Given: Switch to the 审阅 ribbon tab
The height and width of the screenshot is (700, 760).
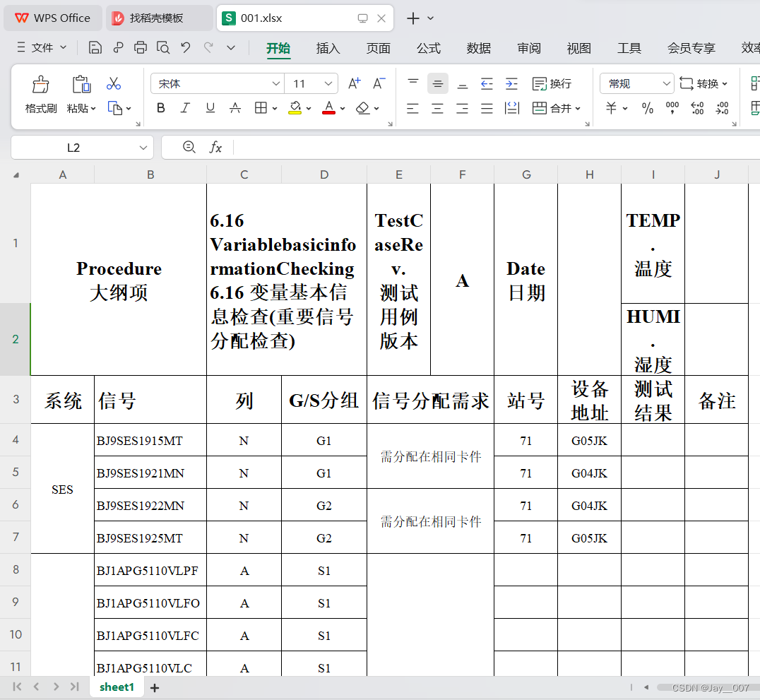Looking at the screenshot, I should (x=529, y=48).
